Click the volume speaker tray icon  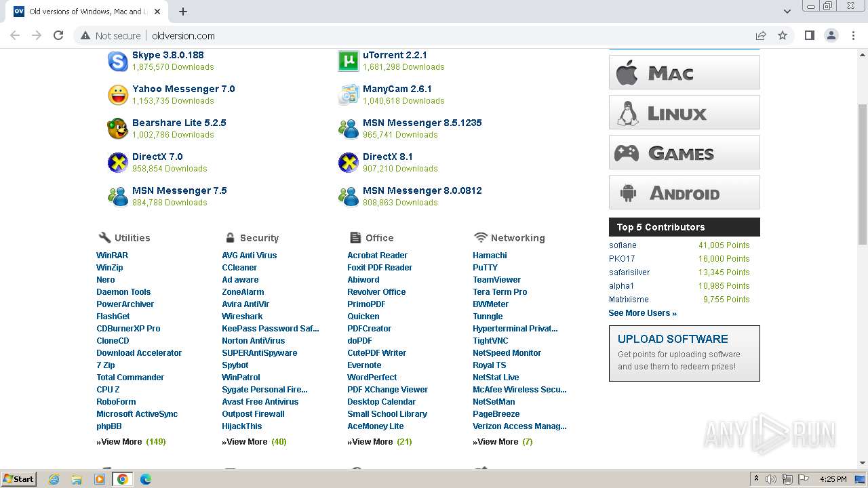click(x=771, y=479)
